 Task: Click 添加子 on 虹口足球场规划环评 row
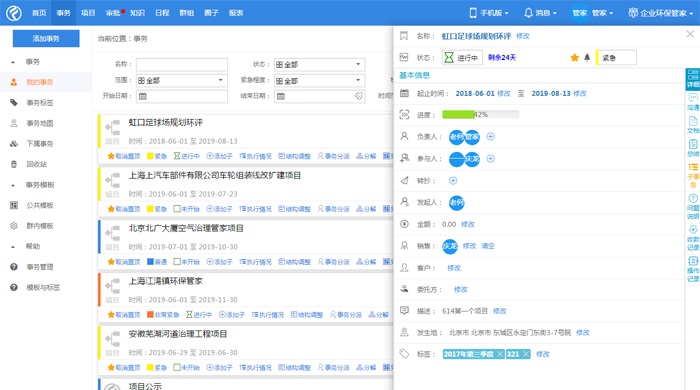coord(219,156)
